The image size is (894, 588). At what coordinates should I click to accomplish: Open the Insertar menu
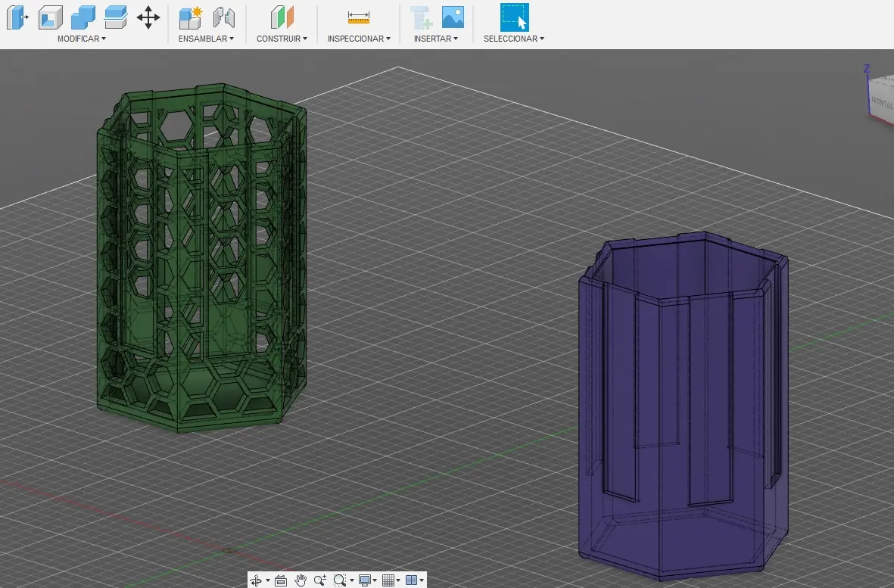[436, 39]
